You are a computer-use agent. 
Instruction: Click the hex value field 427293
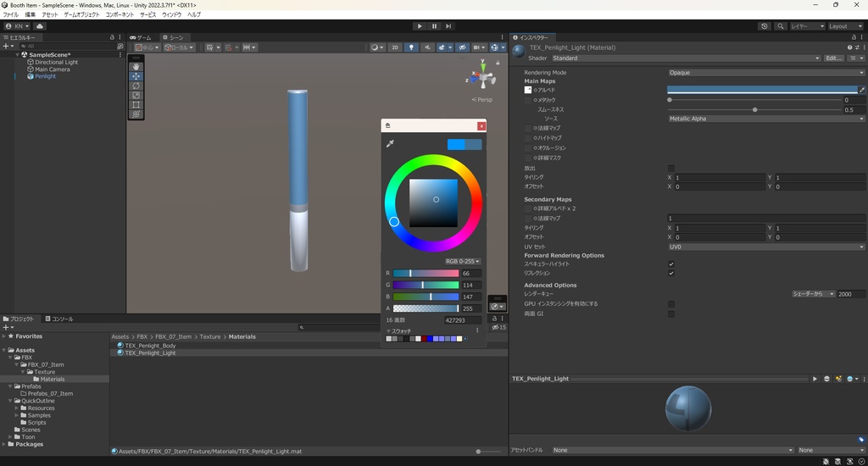tap(463, 320)
